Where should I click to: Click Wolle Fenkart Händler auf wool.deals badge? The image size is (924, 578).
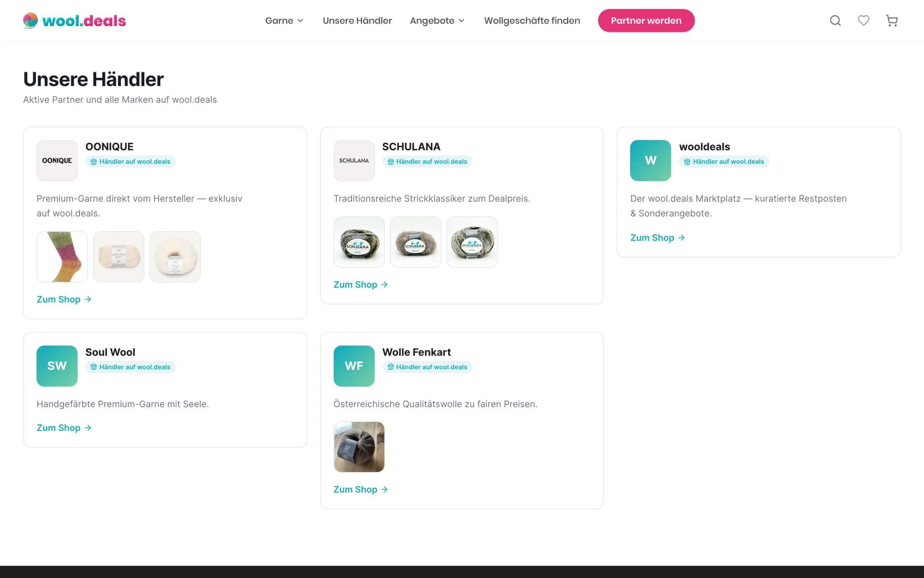coord(427,367)
